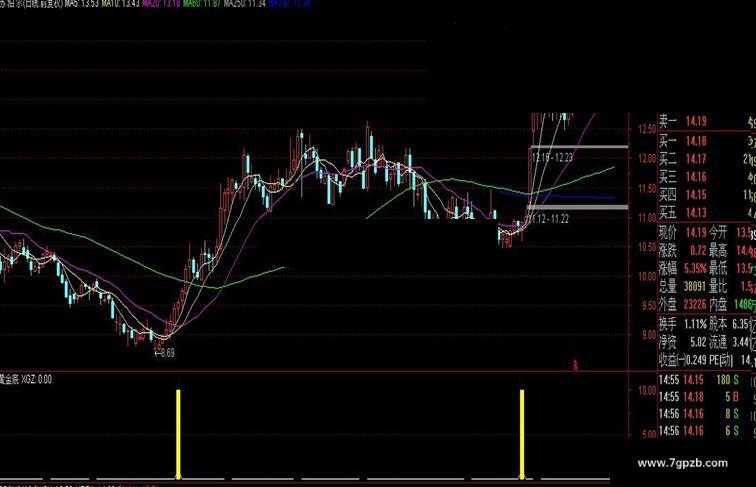Click the 8.69 lowest price marker
756x487 pixels.
pos(165,353)
